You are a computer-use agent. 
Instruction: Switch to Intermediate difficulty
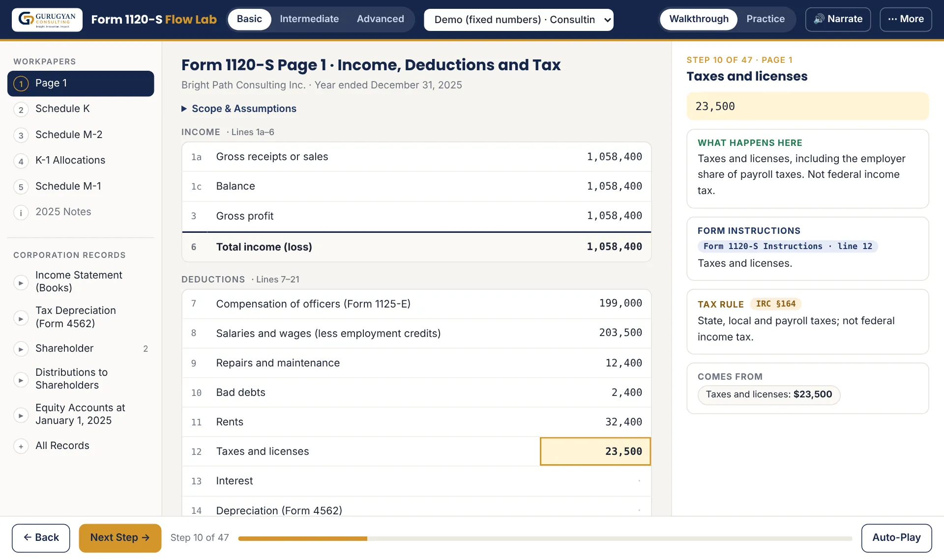click(309, 19)
